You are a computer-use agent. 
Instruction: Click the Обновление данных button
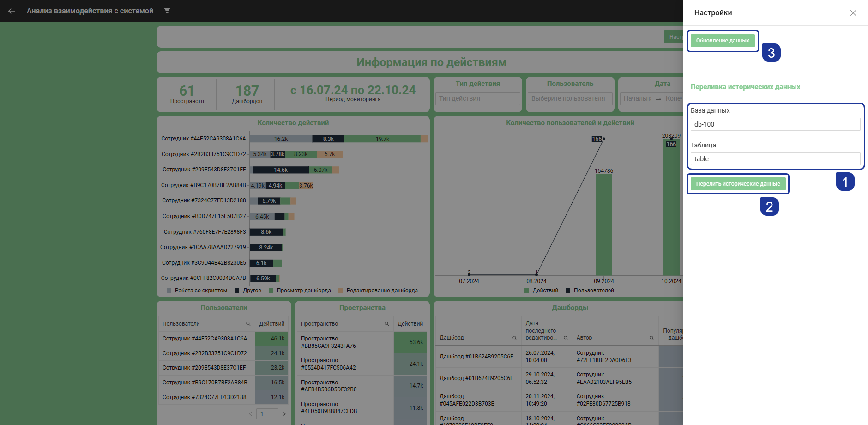coord(723,41)
